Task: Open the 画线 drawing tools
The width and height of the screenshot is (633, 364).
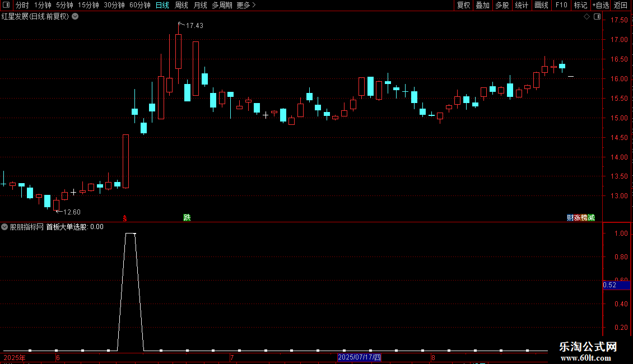Action: click(541, 5)
